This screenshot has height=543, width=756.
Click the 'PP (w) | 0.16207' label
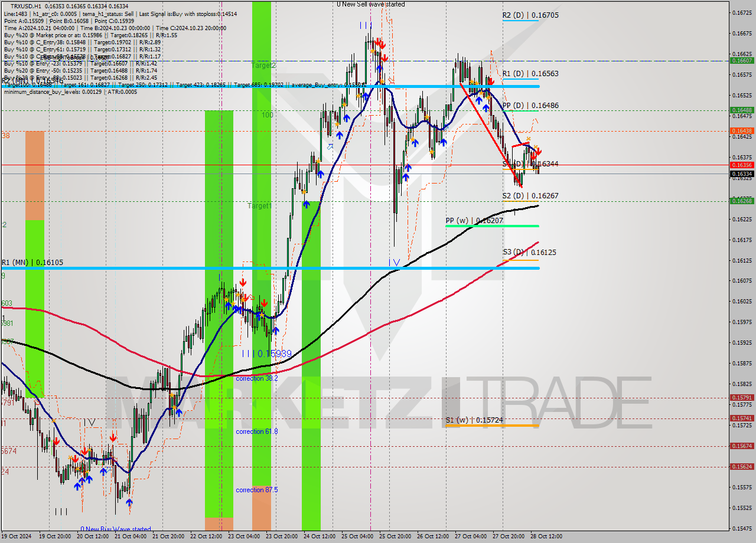click(474, 220)
